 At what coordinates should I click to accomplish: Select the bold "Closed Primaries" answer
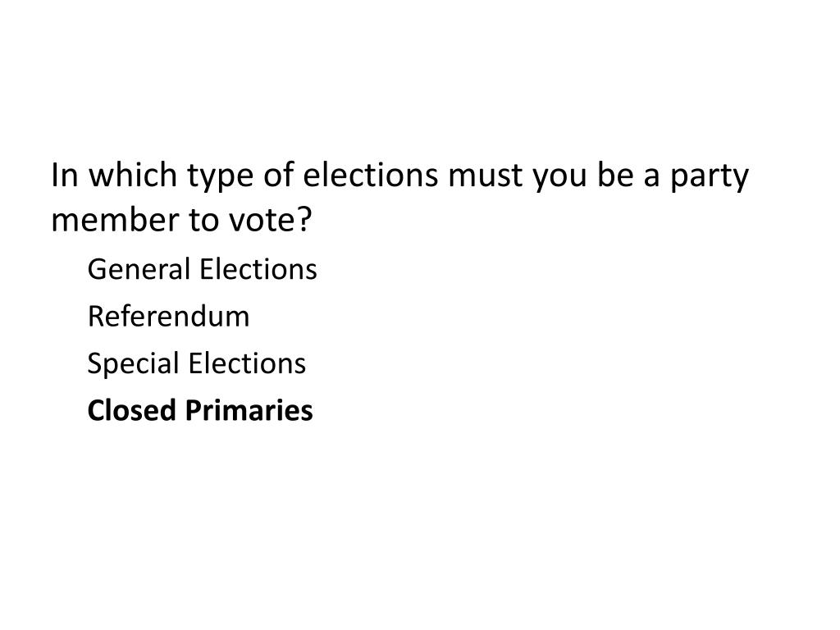200,410
